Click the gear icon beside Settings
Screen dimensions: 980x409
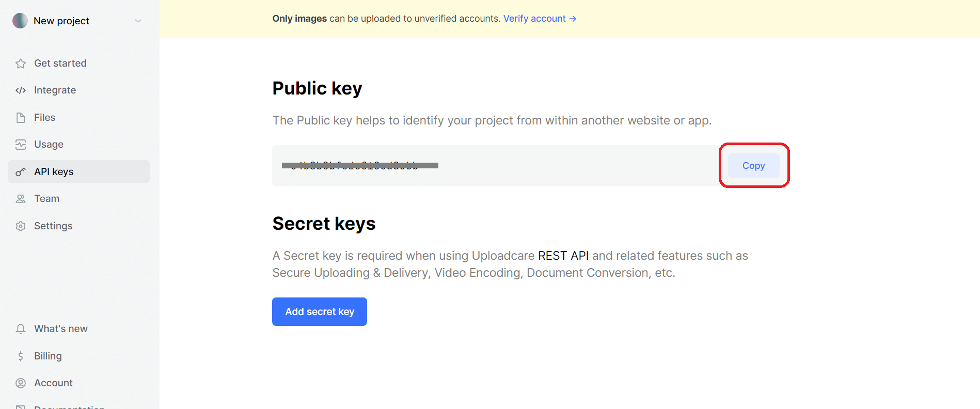click(21, 226)
